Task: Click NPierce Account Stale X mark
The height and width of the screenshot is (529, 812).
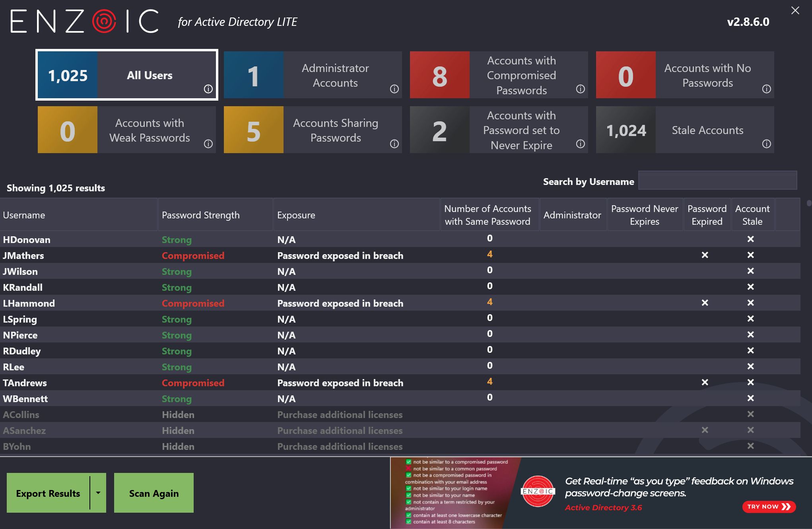Action: (751, 335)
